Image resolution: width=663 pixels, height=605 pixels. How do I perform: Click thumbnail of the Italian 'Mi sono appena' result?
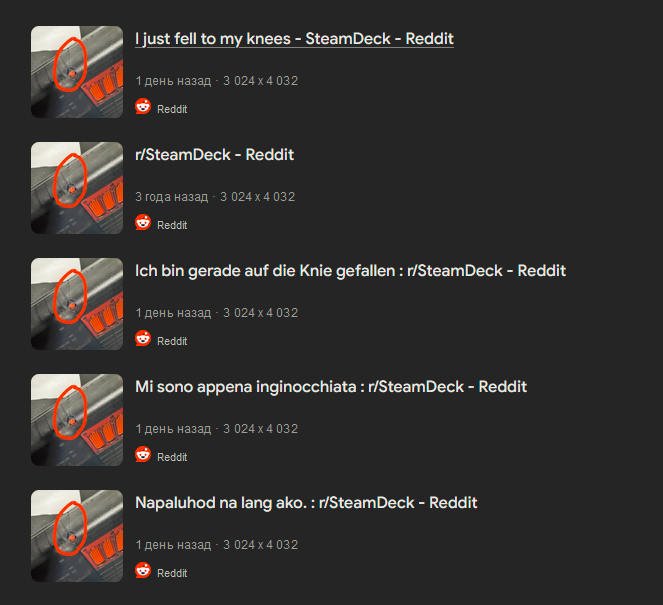click(77, 420)
